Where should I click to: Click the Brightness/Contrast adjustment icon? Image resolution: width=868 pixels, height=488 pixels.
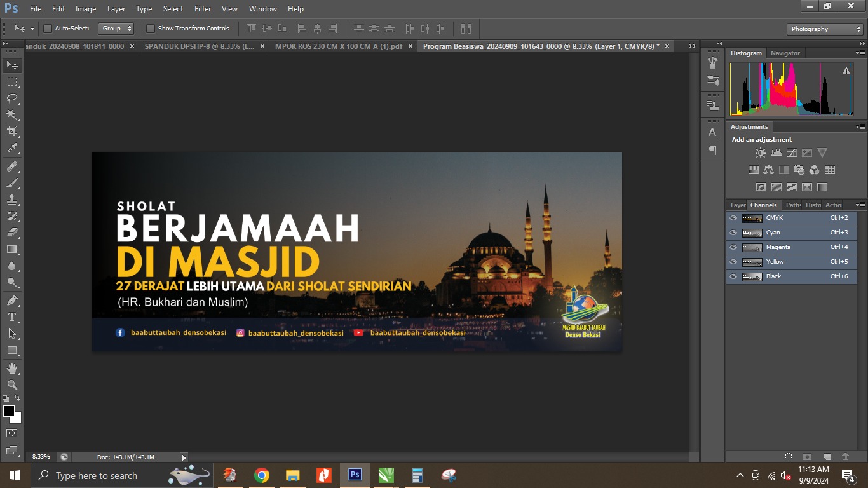click(x=761, y=153)
